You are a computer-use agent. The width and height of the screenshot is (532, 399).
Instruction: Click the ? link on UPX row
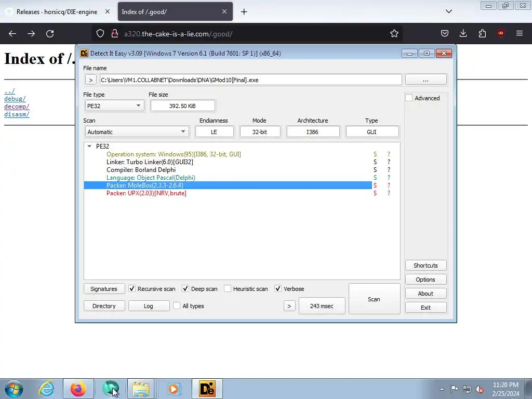pyautogui.click(x=389, y=193)
